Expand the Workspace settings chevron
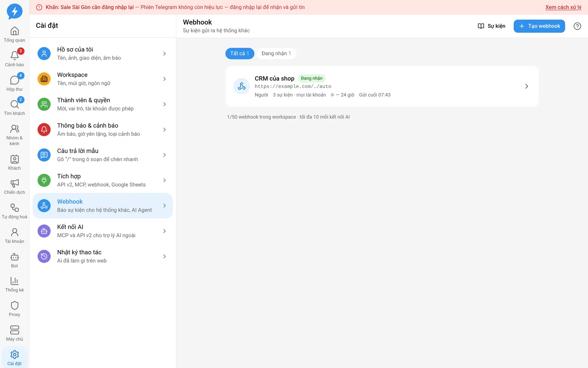This screenshot has height=368, width=588. [164, 79]
